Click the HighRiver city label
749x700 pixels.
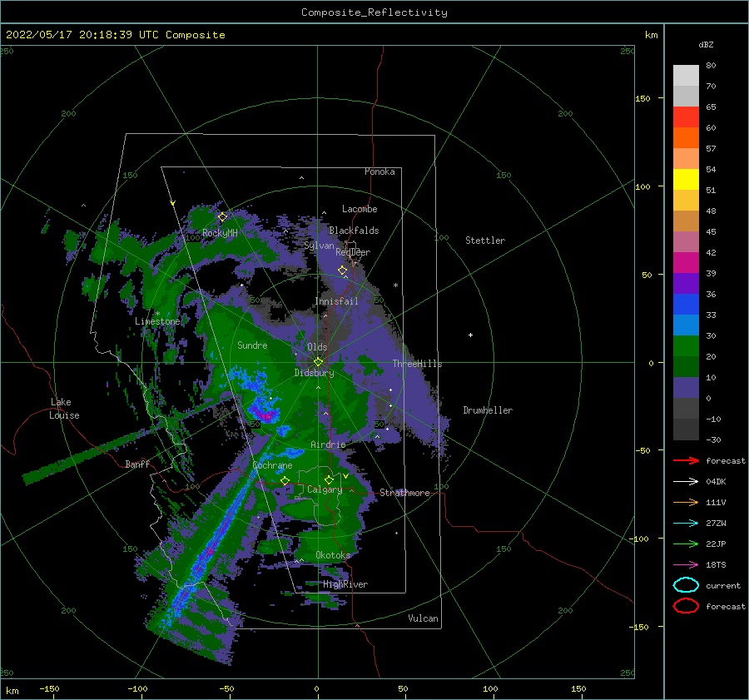tap(345, 584)
